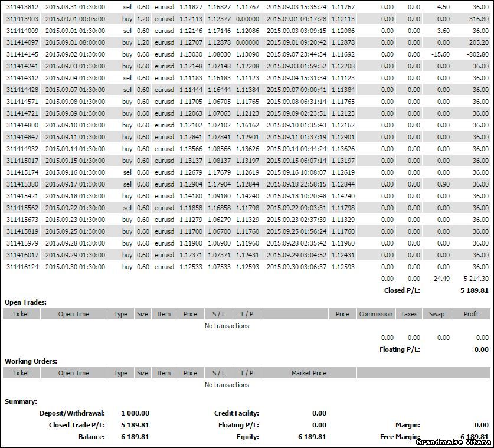
Task: Select the stop loss value 1.12377
Action: click(x=219, y=19)
